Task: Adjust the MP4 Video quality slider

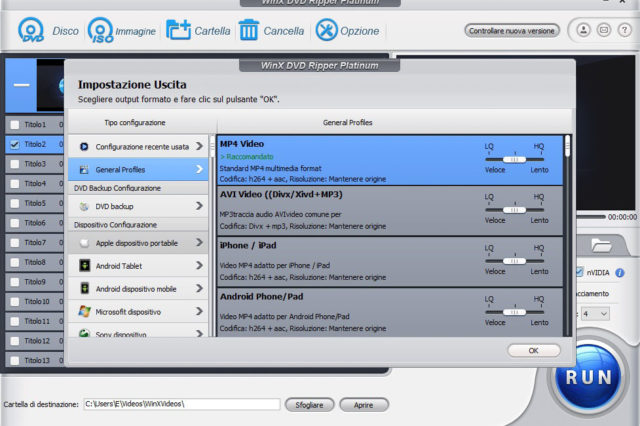Action: coord(514,159)
